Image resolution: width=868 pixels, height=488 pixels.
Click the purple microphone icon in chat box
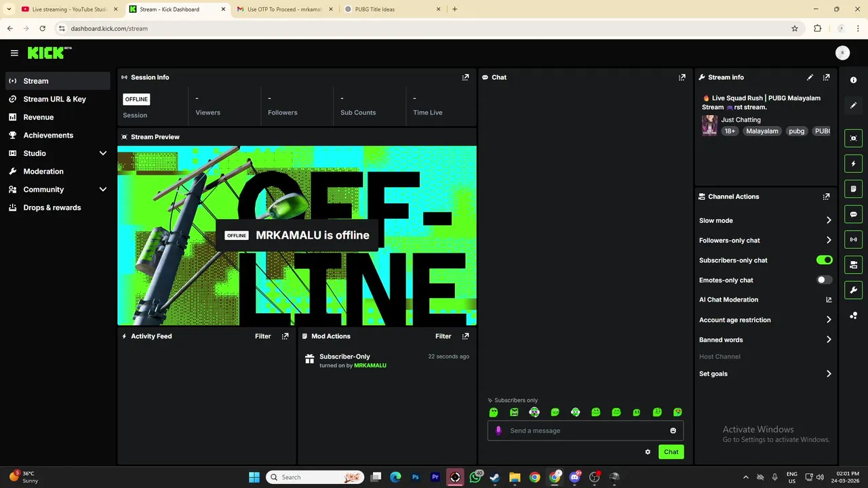(x=498, y=430)
